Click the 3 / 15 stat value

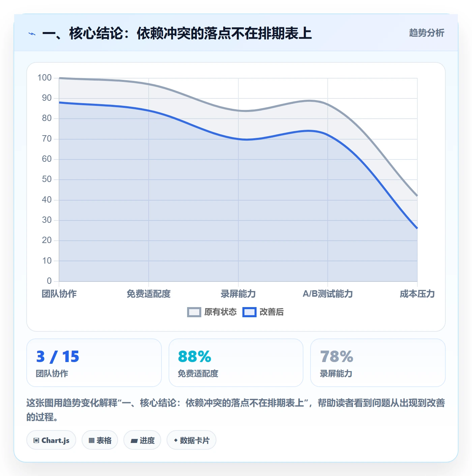coord(58,357)
